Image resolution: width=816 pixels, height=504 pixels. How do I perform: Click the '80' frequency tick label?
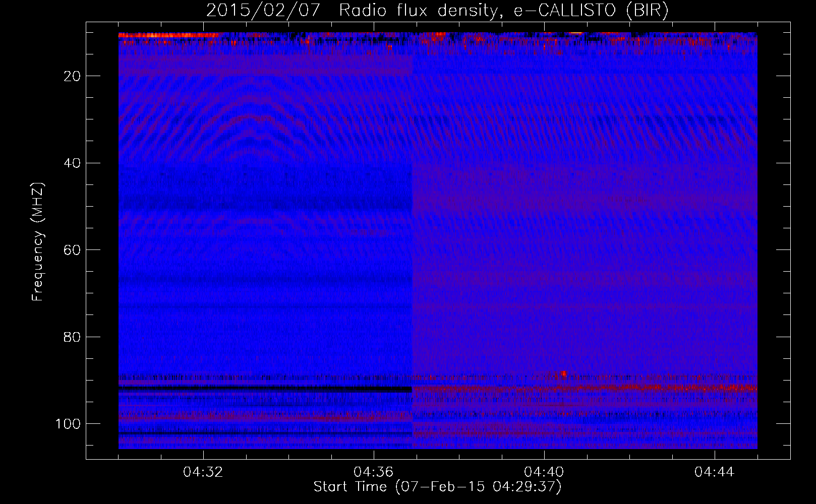click(x=72, y=337)
